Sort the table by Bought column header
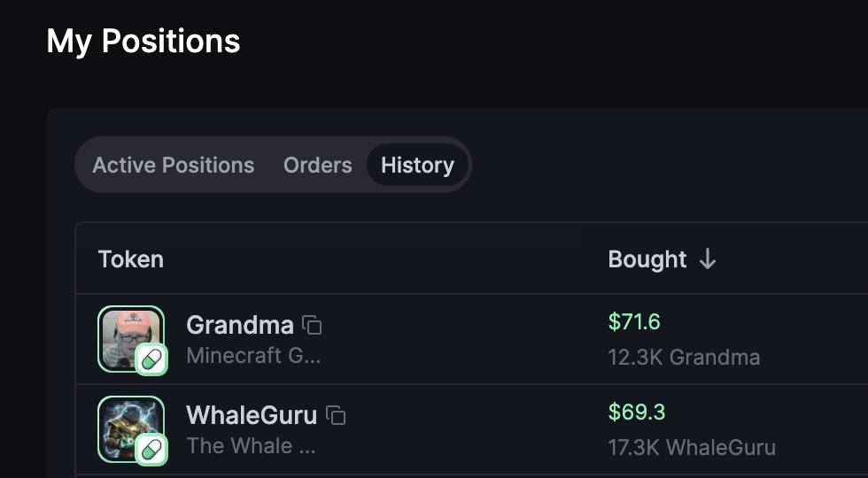Image resolution: width=868 pixels, height=478 pixels. 647,259
